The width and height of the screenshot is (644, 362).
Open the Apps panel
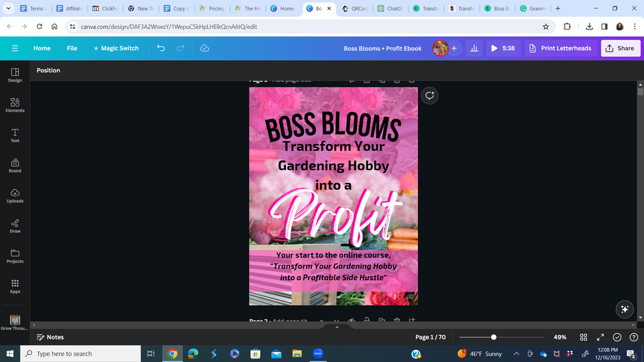15,286
